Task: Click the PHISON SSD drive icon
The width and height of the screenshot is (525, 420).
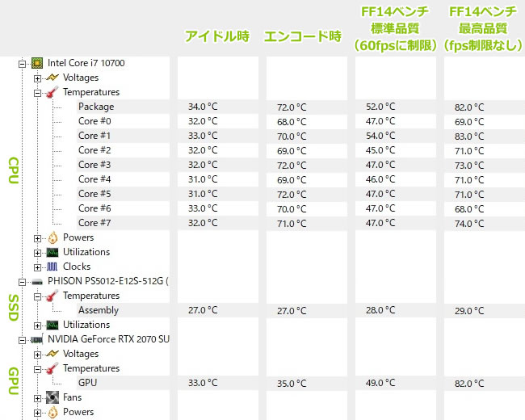Action: [37, 282]
